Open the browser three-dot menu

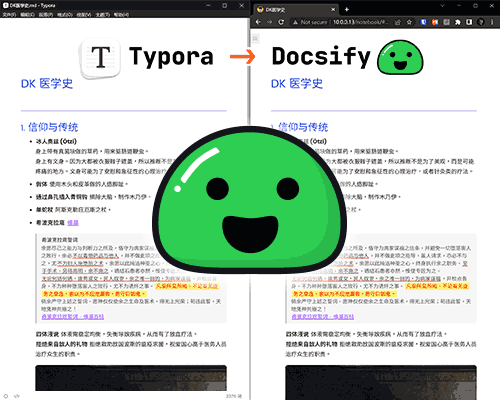point(492,22)
